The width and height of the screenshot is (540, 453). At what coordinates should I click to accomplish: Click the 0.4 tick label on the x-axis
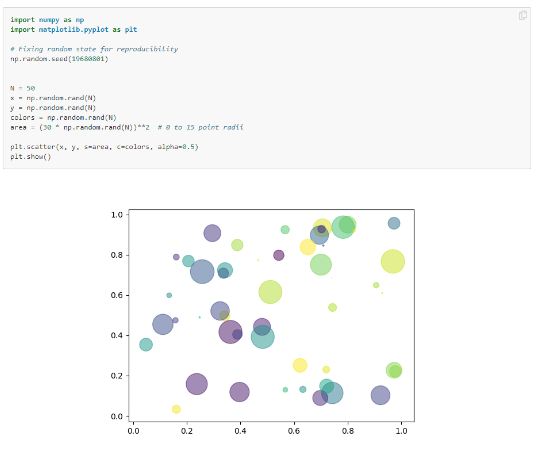(x=240, y=431)
